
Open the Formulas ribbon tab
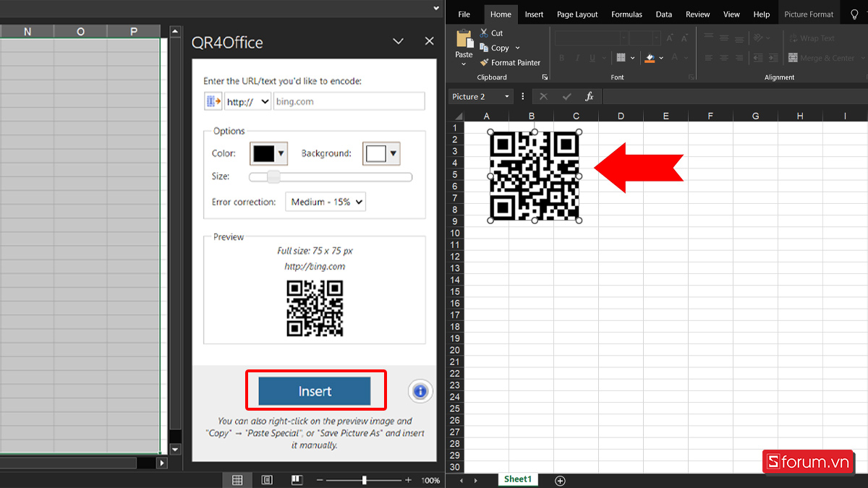click(x=626, y=14)
